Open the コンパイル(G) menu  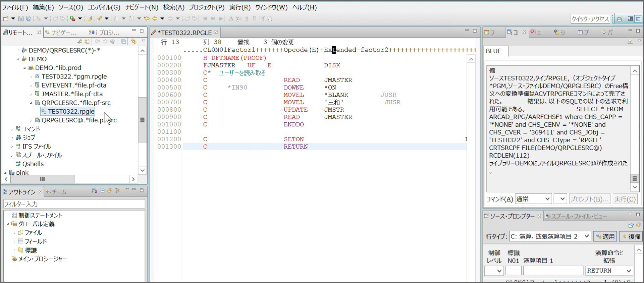104,7
